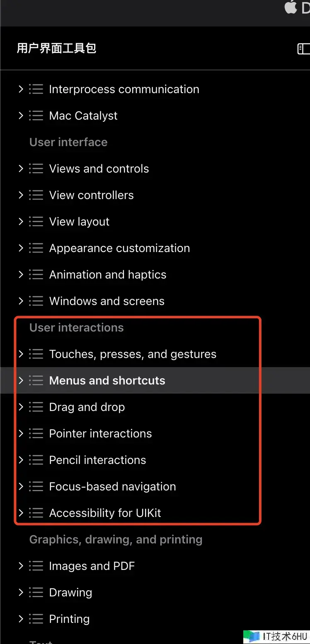Viewport: 310px width, 644px height.
Task: Open the View layout topic
Action: 79,222
